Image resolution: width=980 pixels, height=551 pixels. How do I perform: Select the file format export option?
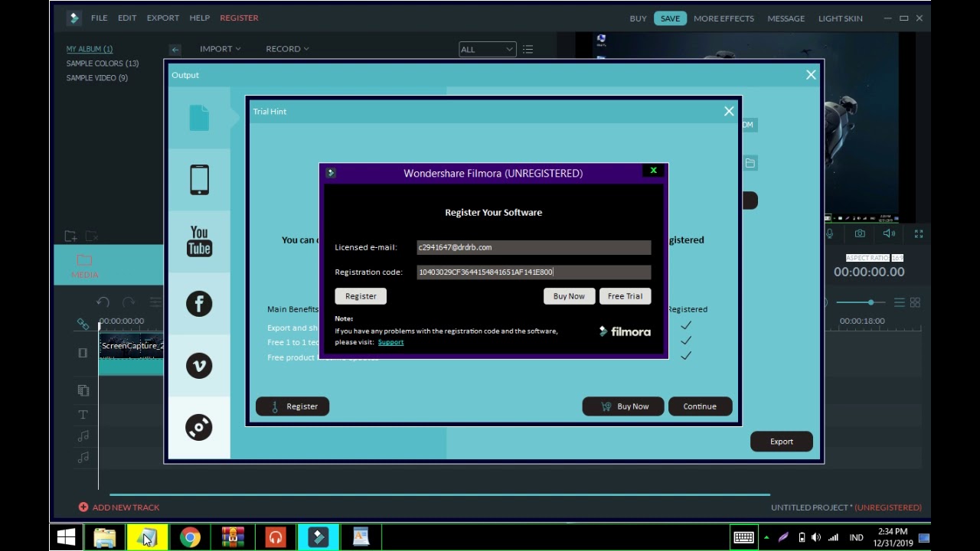coord(199,118)
